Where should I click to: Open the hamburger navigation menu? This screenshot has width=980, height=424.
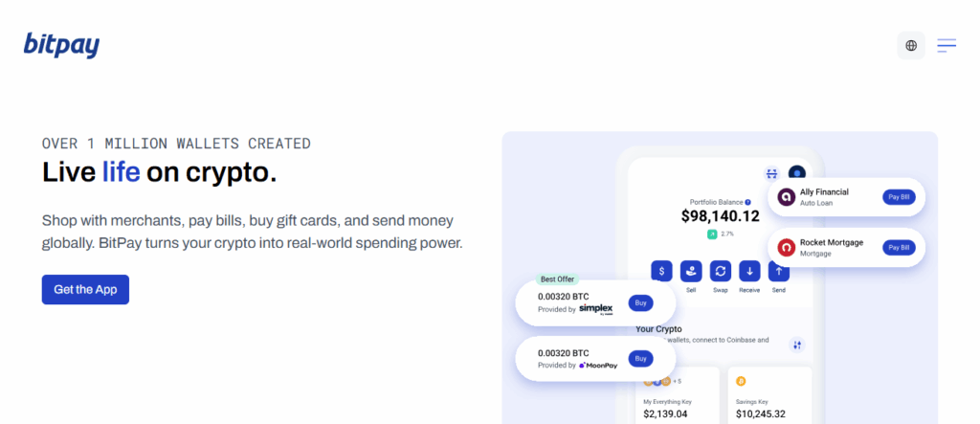pyautogui.click(x=947, y=45)
